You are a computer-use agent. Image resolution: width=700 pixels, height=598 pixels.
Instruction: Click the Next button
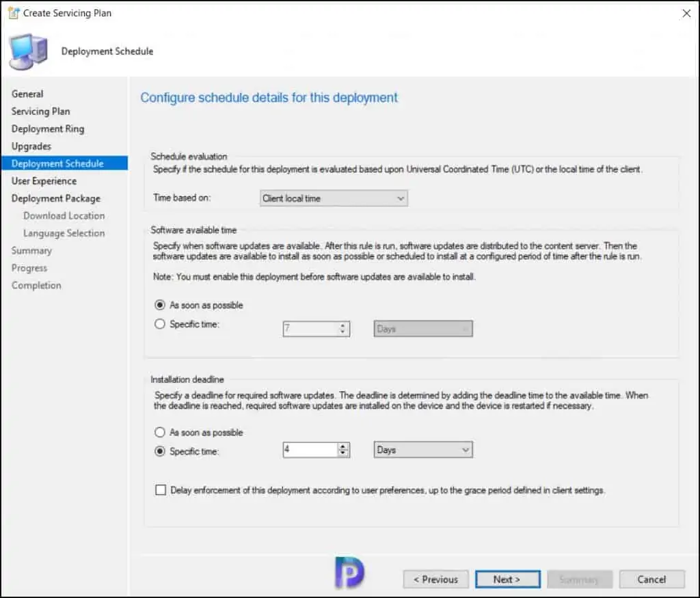tap(508, 580)
